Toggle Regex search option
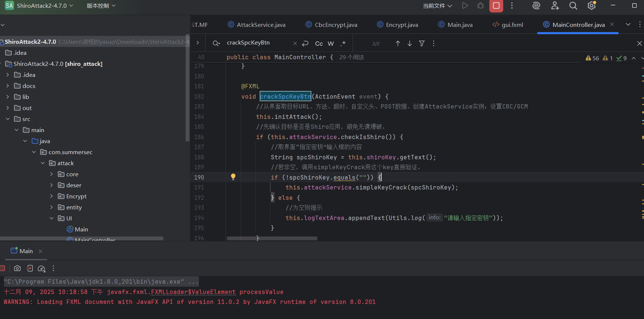Viewport: 644px width, 319px height. 343,43
